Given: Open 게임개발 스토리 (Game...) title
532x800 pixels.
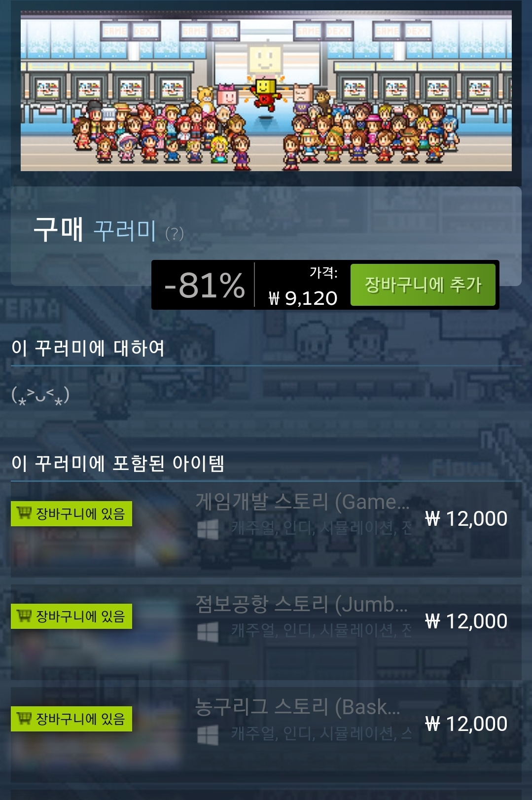Looking at the screenshot, I should (x=303, y=502).
